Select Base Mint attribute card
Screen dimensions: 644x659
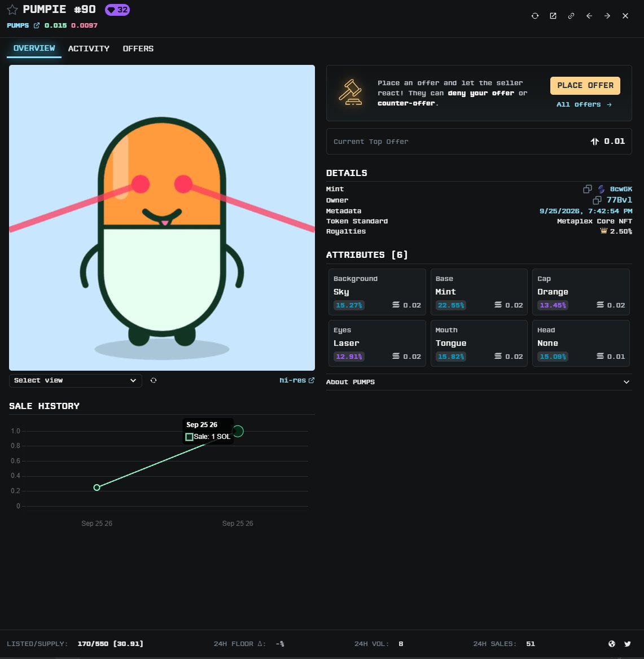pyautogui.click(x=479, y=292)
